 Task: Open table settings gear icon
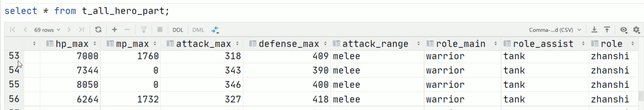[x=636, y=30]
